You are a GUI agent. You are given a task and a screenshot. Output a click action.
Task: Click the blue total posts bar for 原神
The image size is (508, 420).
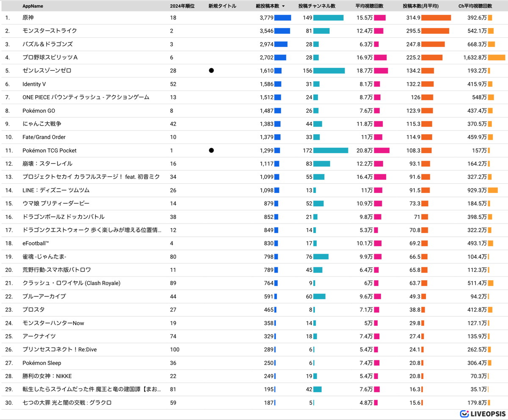coord(282,18)
